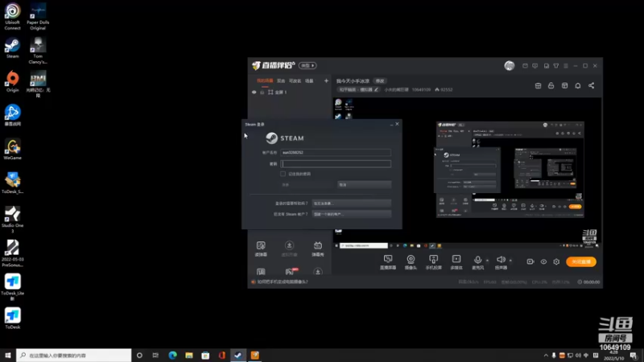The width and height of the screenshot is (644, 362).
Task: Open Task View on the taskbar
Action: (x=155, y=356)
